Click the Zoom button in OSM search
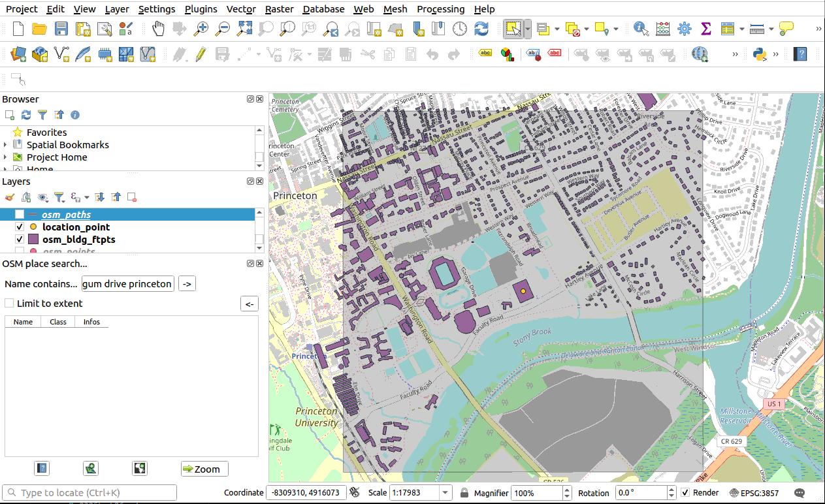The height and width of the screenshot is (504, 825). tap(204, 469)
